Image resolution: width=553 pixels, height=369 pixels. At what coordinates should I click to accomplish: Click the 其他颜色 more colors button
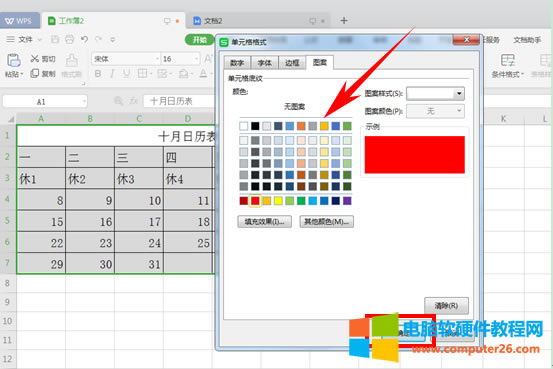pos(327,222)
